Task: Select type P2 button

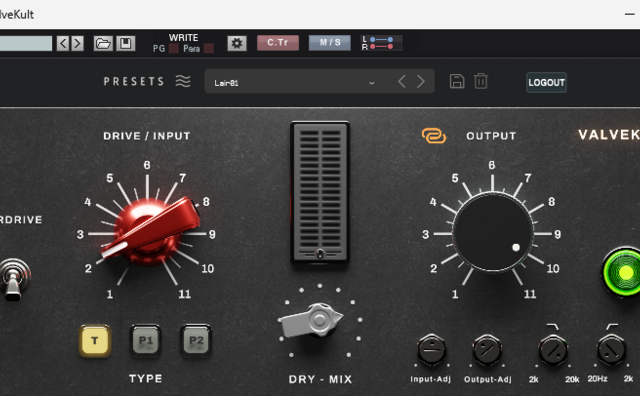Action: 196,341
